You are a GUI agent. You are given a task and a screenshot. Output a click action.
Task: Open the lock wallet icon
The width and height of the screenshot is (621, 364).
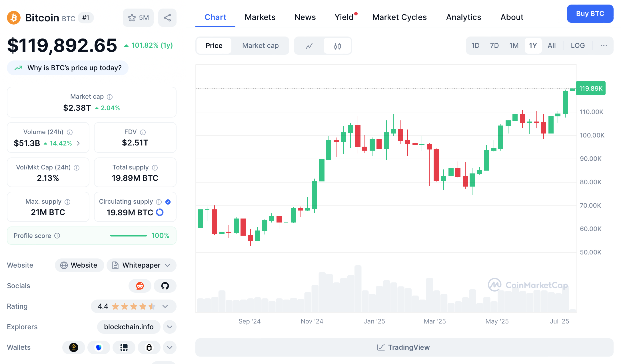149,347
